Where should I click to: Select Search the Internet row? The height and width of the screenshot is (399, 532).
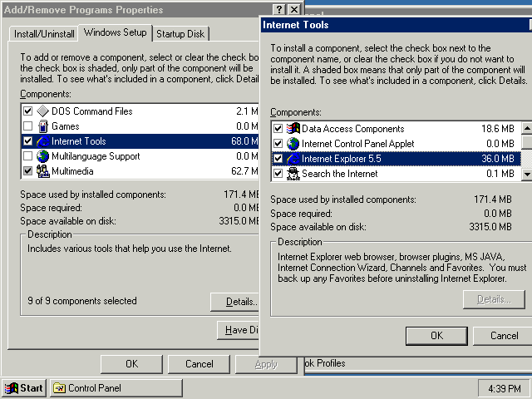coord(397,174)
